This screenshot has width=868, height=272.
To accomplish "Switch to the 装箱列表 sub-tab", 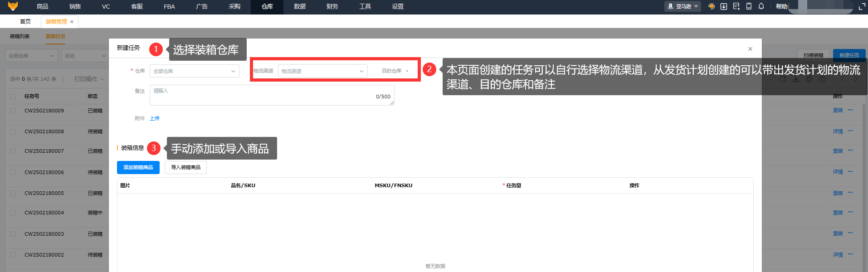I will (x=20, y=36).
